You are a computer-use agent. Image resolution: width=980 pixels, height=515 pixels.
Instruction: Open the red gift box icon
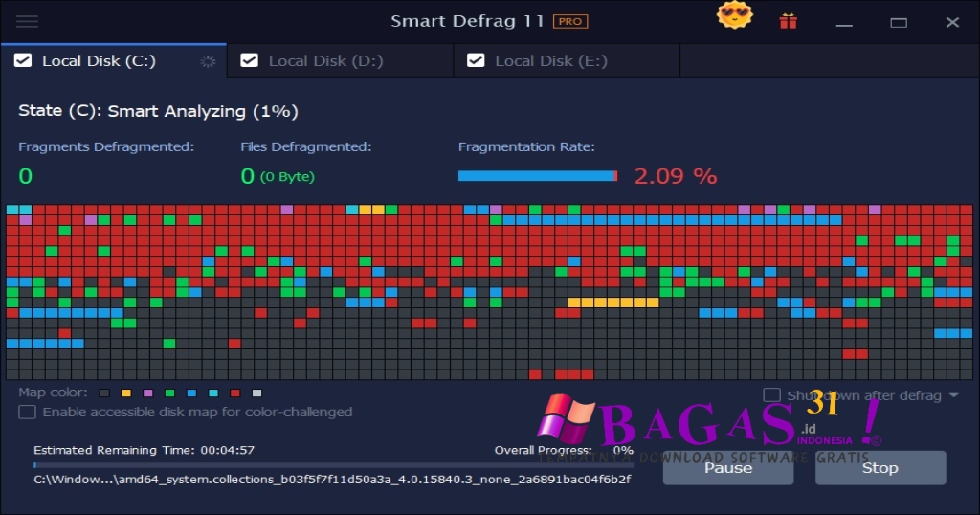[x=789, y=22]
